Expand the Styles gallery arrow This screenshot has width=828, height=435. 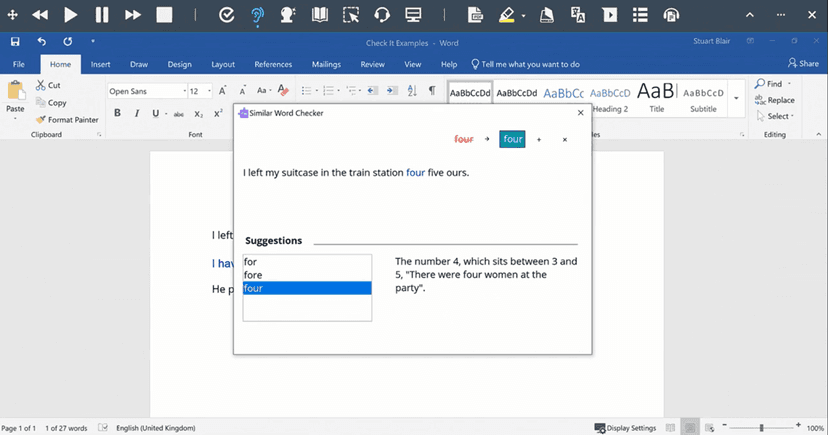pyautogui.click(x=736, y=98)
